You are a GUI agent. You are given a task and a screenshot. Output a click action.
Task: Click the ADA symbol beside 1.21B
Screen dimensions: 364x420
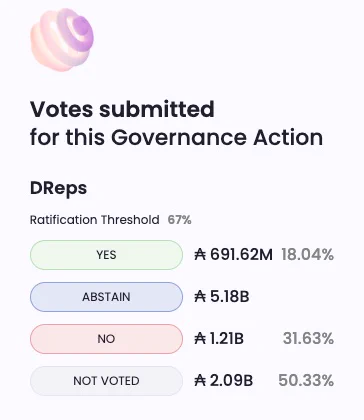(x=200, y=339)
